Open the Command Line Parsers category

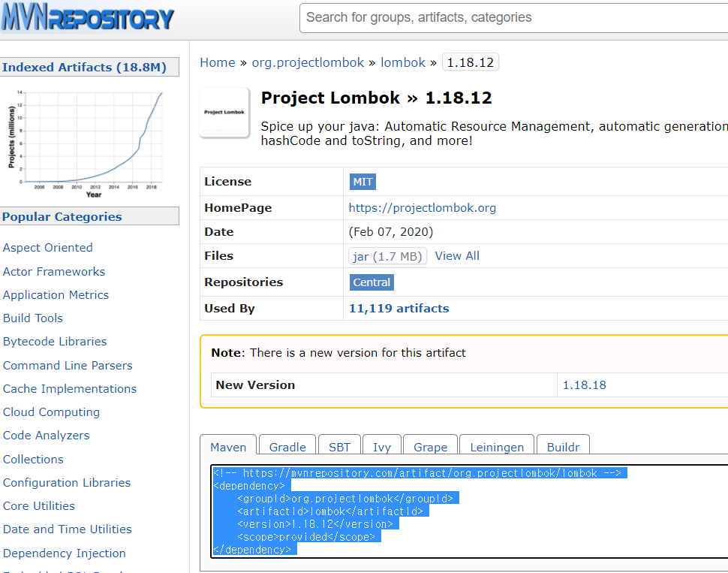(x=68, y=365)
